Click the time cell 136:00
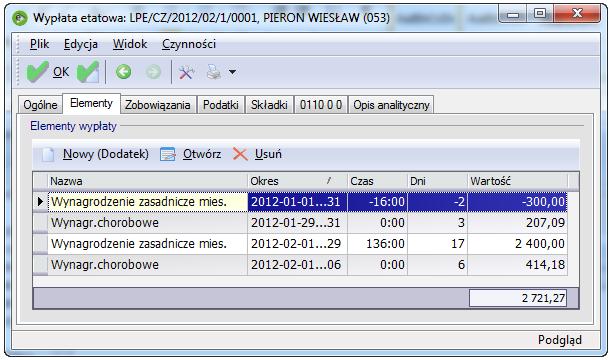 (377, 244)
